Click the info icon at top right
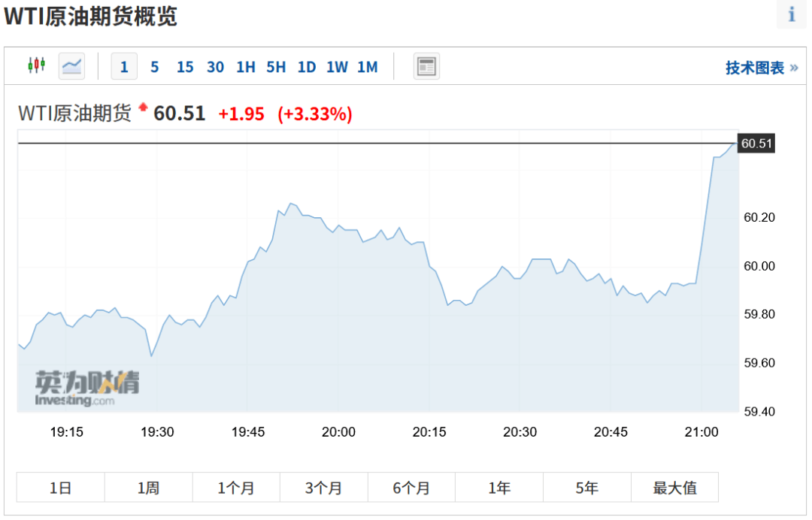 (x=791, y=14)
